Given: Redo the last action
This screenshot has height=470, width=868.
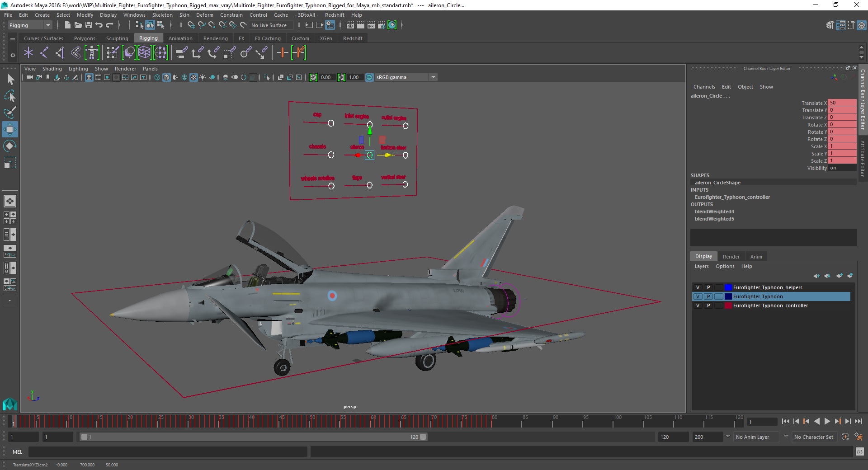Looking at the screenshot, I should (x=109, y=25).
